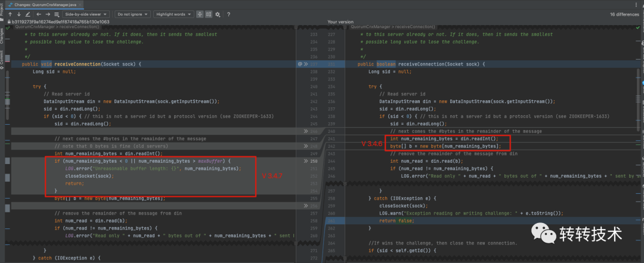The height and width of the screenshot is (263, 644).
Task: Toggle collapse unchanged fragments
Action: click(x=200, y=14)
